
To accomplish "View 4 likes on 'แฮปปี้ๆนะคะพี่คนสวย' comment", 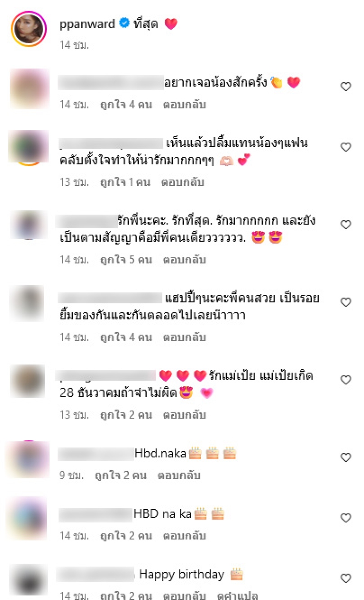I will 126,337.
